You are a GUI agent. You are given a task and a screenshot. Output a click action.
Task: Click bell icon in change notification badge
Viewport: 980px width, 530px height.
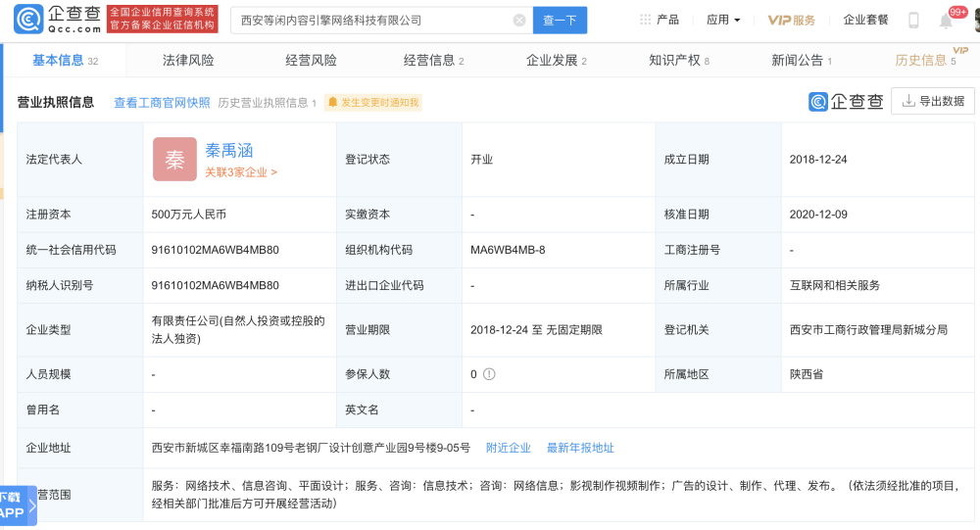[x=333, y=103]
